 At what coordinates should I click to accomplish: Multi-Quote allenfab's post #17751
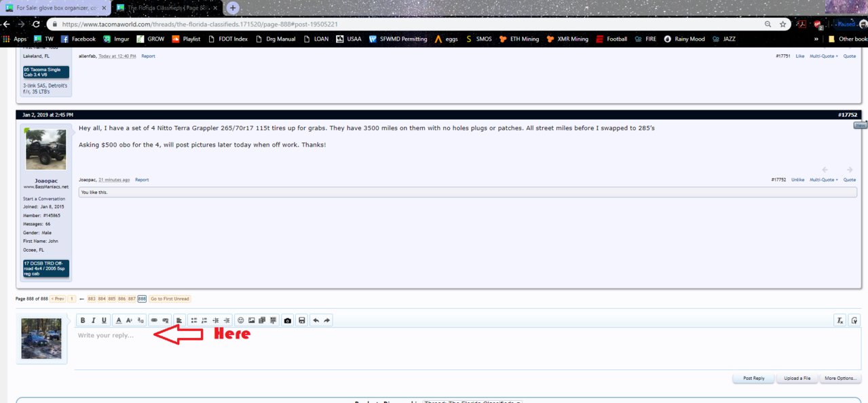coord(823,56)
